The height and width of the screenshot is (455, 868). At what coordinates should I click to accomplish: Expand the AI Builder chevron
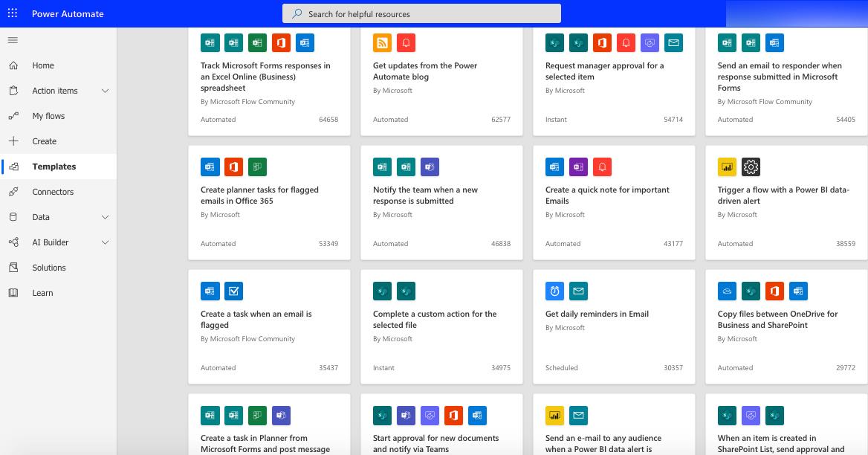106,242
